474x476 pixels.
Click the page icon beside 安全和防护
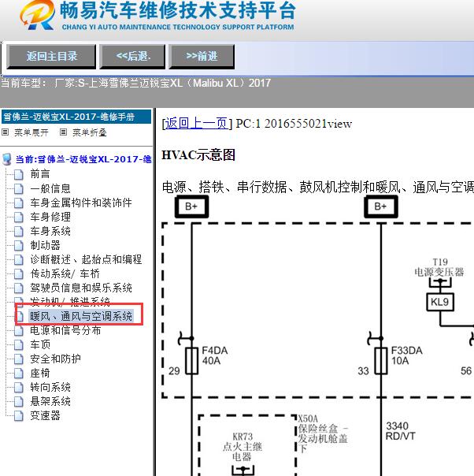(19, 359)
